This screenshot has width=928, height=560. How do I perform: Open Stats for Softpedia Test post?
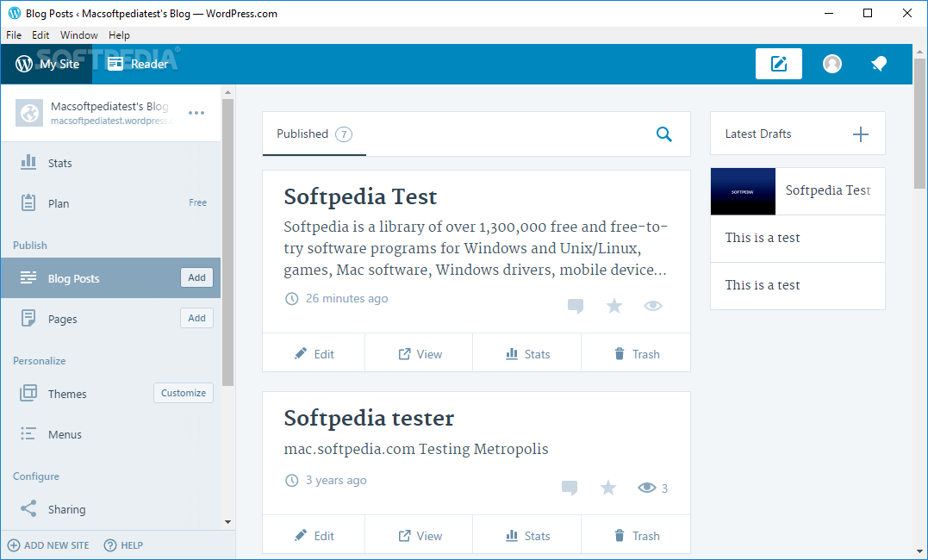tap(527, 354)
